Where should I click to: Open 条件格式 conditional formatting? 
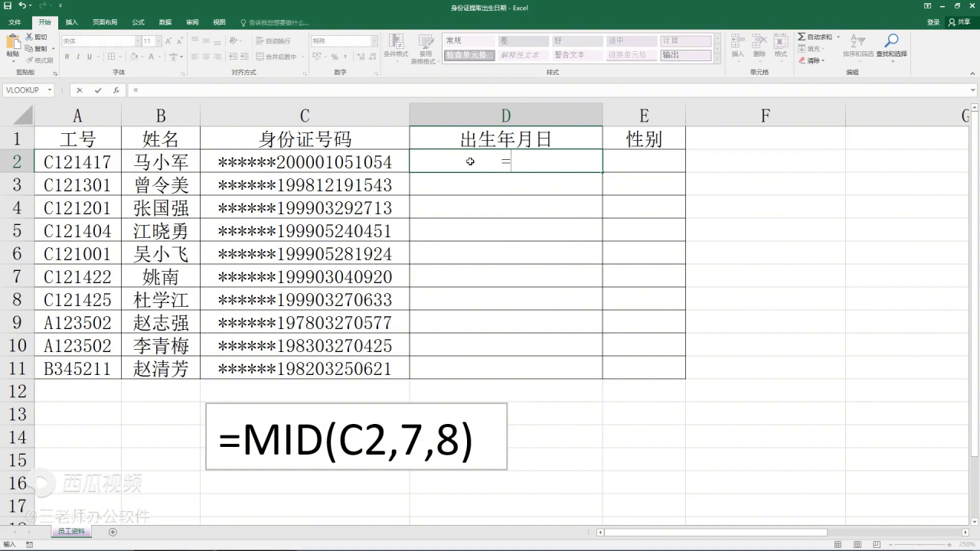click(x=396, y=46)
